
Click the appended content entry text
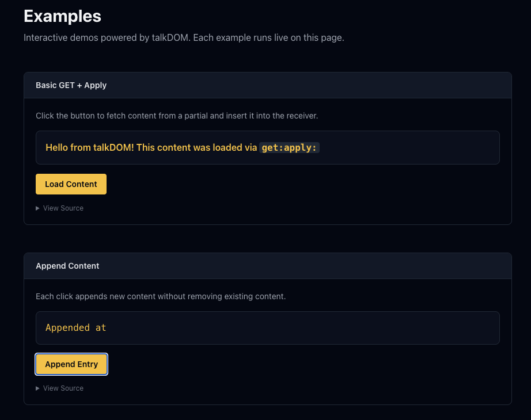click(75, 327)
